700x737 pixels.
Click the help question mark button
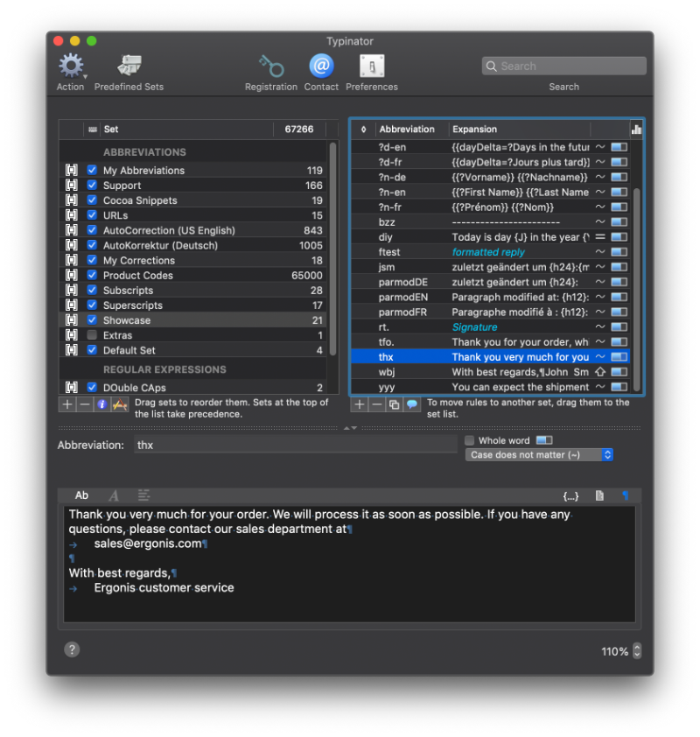coord(72,649)
